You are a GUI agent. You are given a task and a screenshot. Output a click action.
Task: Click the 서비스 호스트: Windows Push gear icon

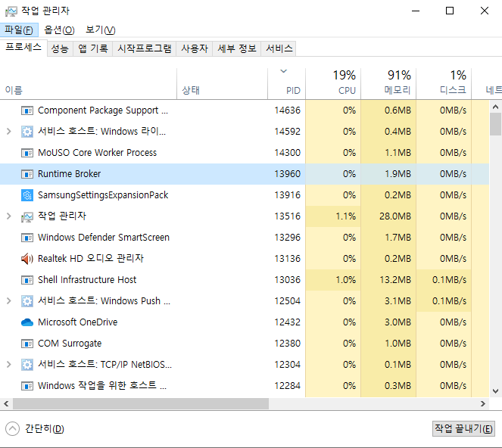[x=27, y=301]
